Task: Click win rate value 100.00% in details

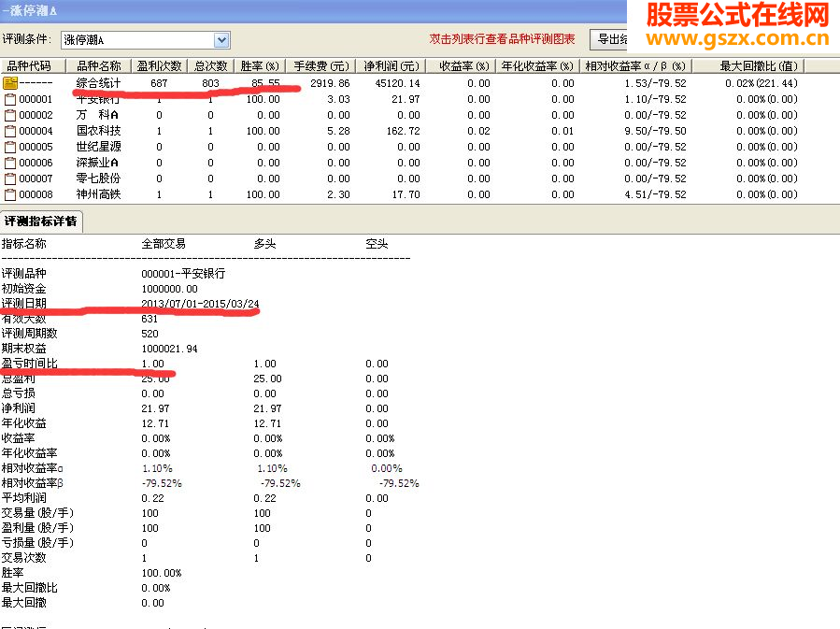Action: (x=162, y=573)
